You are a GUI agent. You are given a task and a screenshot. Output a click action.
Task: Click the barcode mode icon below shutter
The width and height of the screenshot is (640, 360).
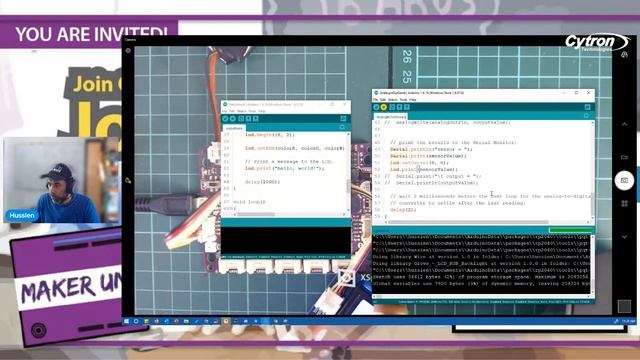624,203
